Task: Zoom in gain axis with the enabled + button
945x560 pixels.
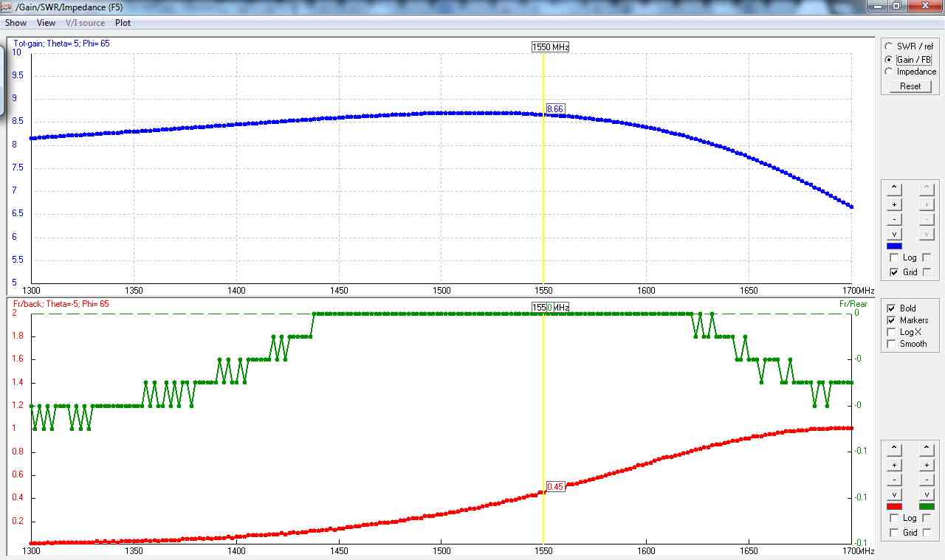Action: click(x=894, y=204)
